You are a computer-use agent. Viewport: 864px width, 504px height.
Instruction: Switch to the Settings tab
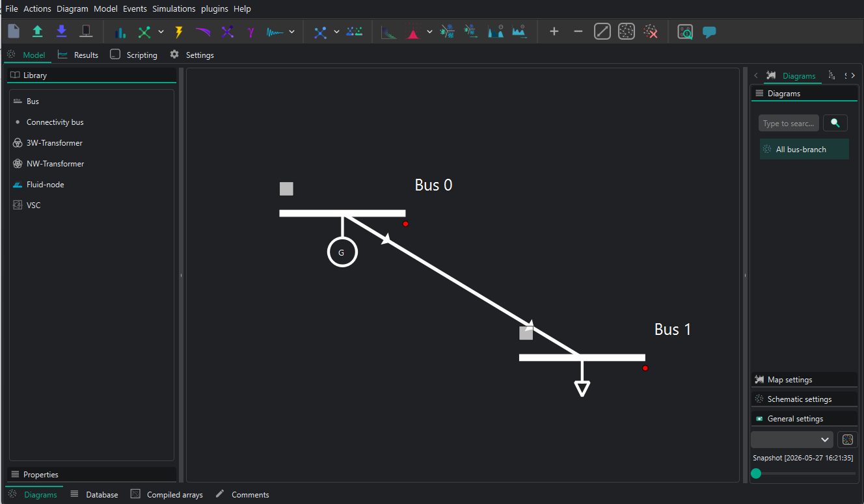click(192, 55)
